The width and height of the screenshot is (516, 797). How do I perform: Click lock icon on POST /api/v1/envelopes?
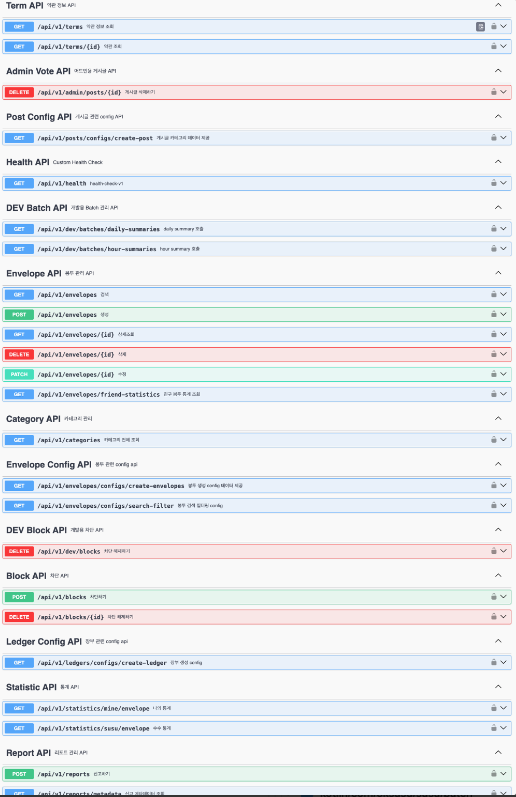pyautogui.click(x=494, y=314)
